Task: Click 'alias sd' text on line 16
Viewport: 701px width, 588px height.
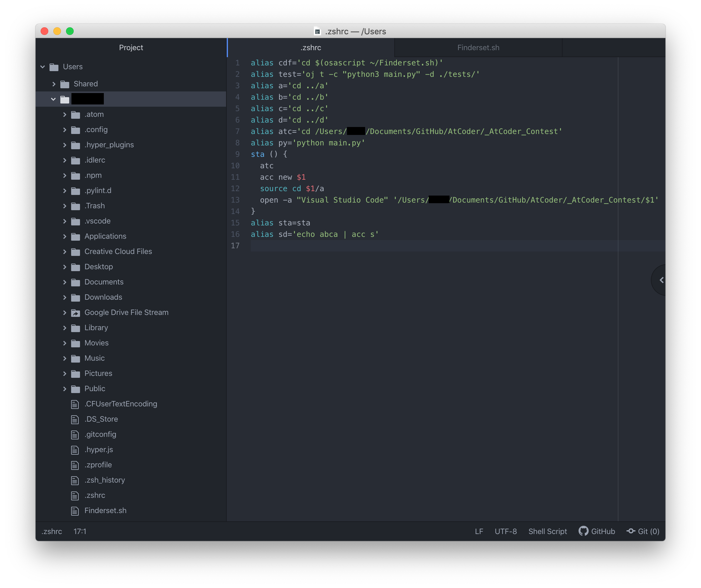Action: [x=269, y=234]
